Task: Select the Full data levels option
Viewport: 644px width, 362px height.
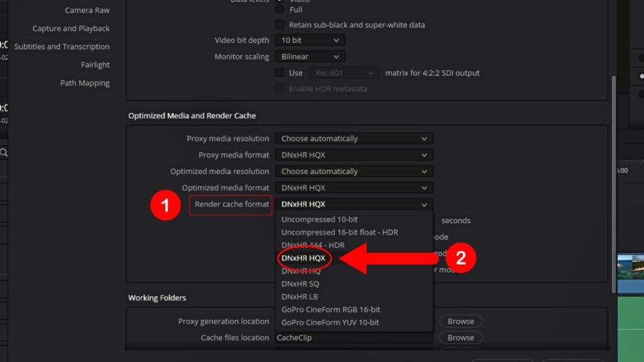Action: pos(279,9)
